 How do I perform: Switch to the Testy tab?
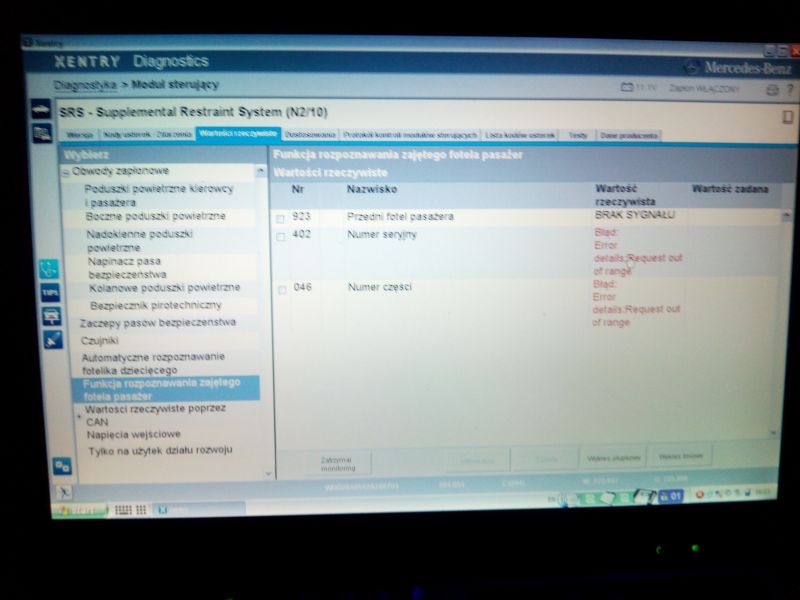point(578,136)
